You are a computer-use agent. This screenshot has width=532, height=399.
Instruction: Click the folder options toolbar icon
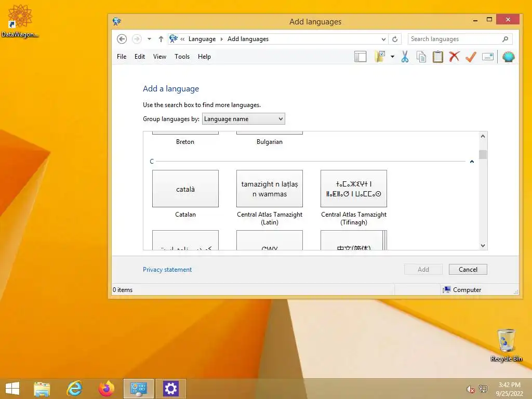coord(380,57)
